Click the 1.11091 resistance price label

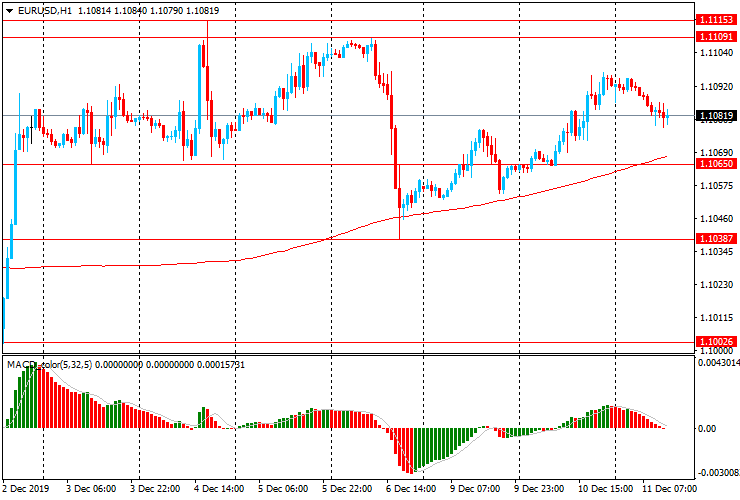tap(716, 36)
